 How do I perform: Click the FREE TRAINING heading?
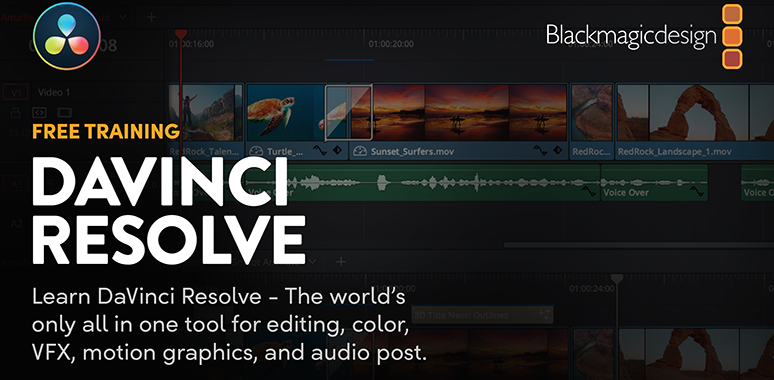point(106,131)
